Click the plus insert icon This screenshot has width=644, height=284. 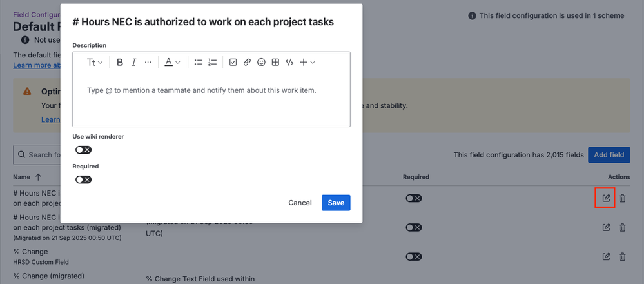[304, 62]
